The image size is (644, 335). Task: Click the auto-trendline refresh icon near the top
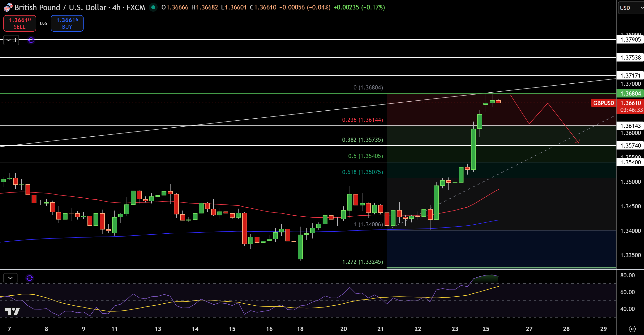pyautogui.click(x=31, y=40)
